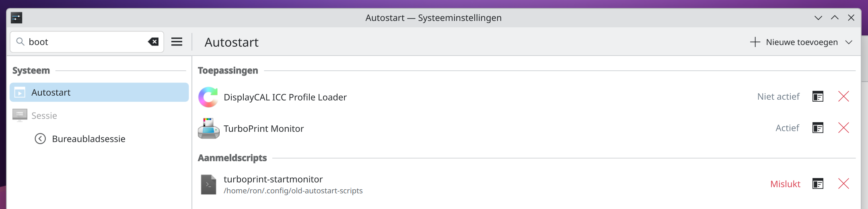Clear the search field text

(x=153, y=42)
